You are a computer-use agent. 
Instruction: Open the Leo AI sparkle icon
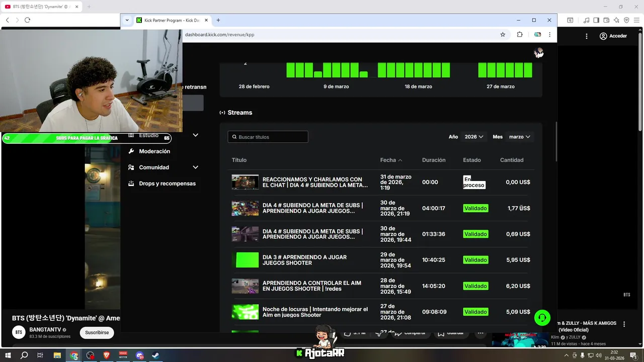coord(616,20)
